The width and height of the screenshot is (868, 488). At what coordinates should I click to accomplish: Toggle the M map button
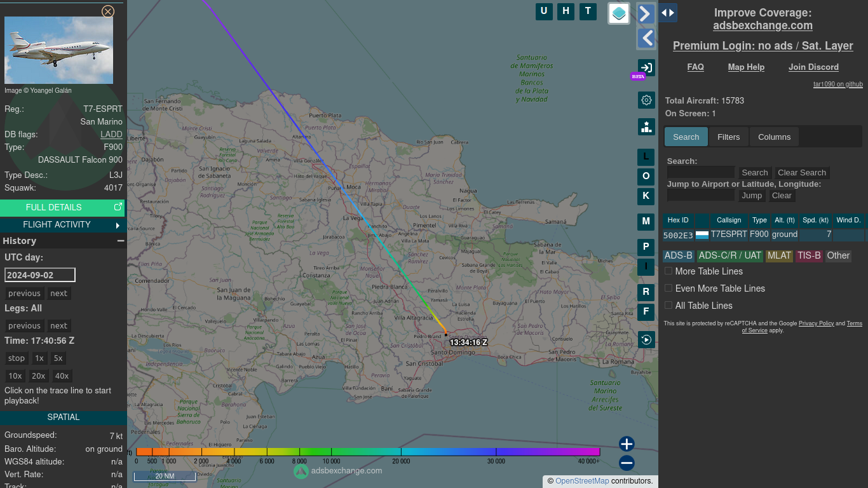[646, 222]
